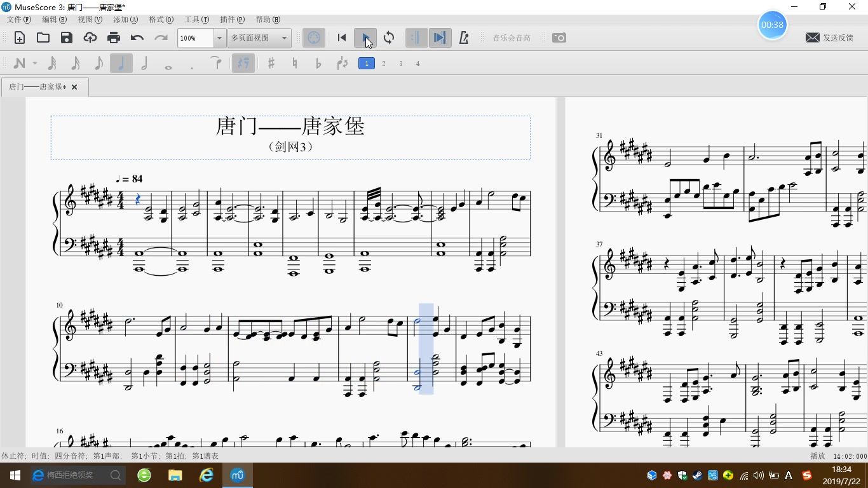Take a screenshot with camera icon
The height and width of the screenshot is (488, 868).
click(559, 38)
